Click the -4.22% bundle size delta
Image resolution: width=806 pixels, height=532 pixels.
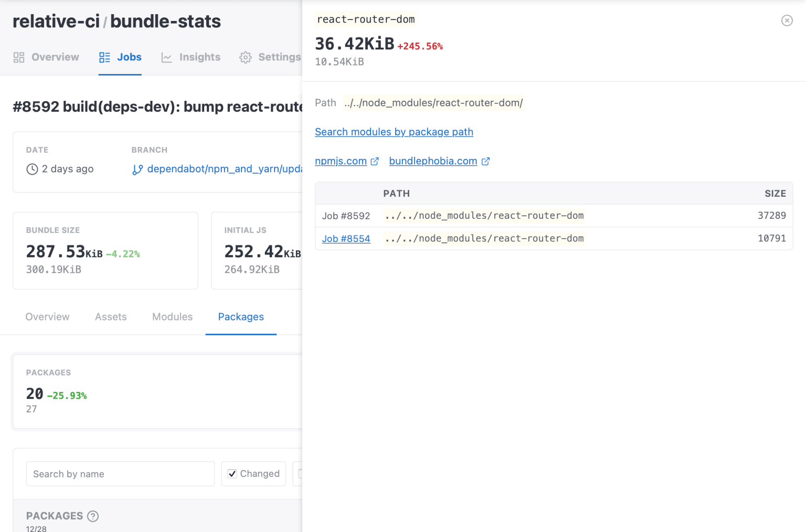123,254
